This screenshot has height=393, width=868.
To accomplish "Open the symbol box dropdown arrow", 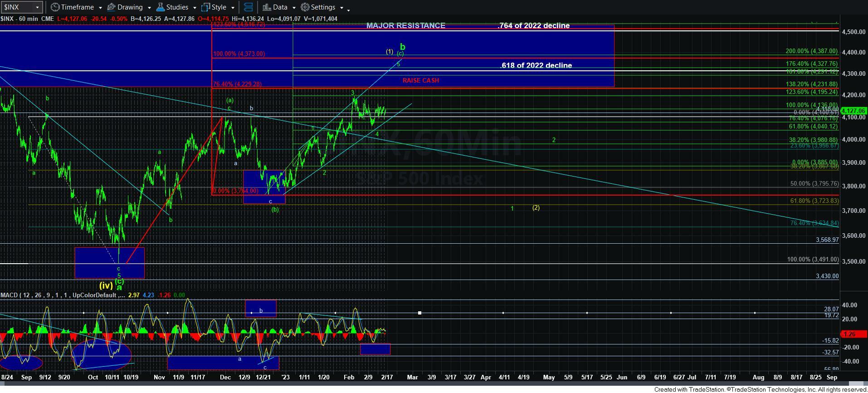I will coord(38,8).
